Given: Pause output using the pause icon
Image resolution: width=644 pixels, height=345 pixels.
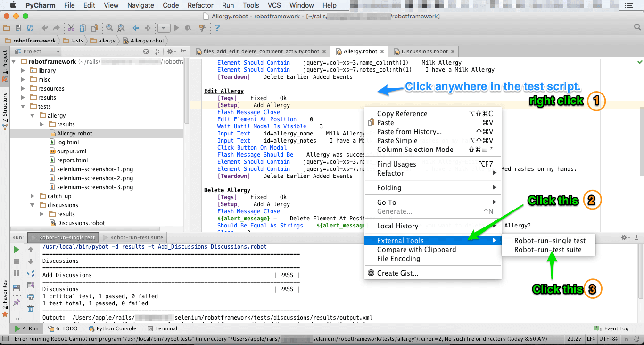Looking at the screenshot, I should 16,273.
